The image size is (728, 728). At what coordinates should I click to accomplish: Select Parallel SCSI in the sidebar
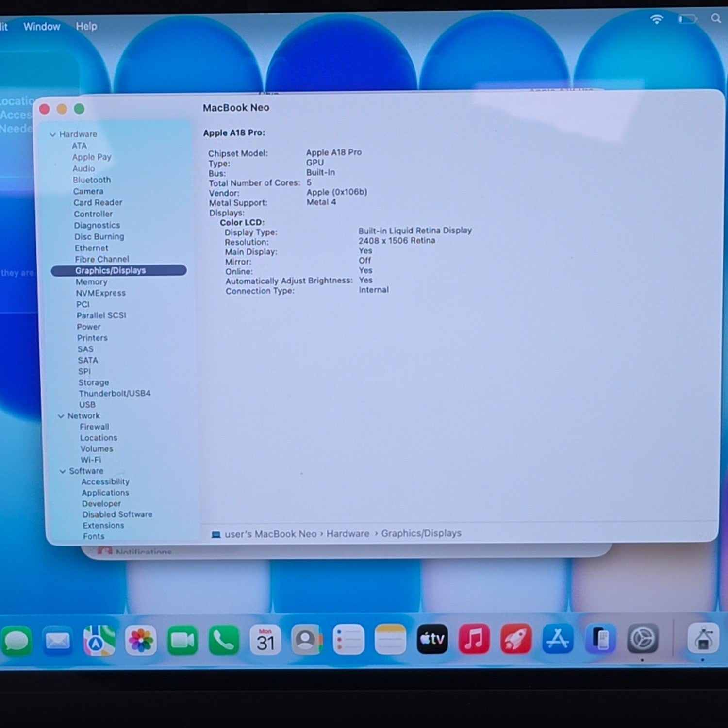(x=101, y=315)
